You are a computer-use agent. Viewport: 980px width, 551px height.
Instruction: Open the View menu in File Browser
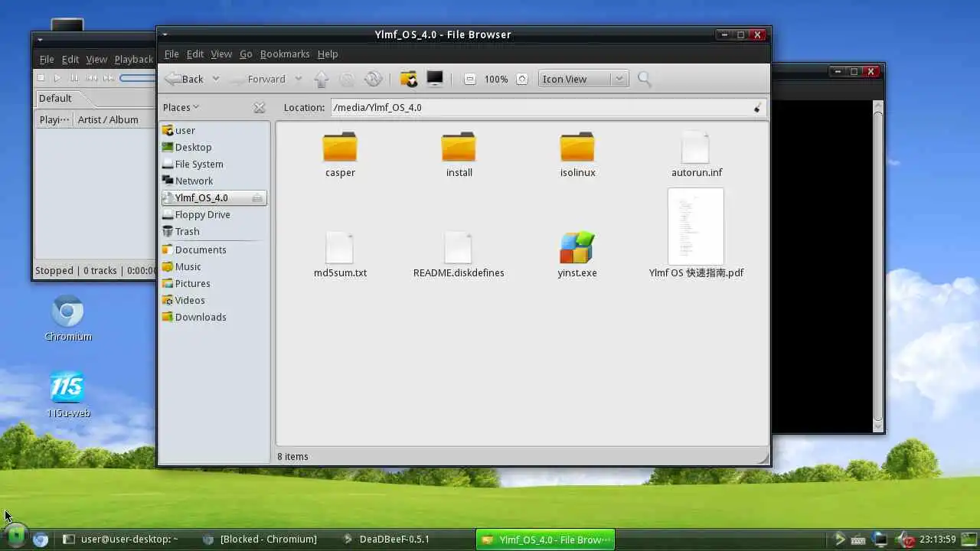click(221, 54)
